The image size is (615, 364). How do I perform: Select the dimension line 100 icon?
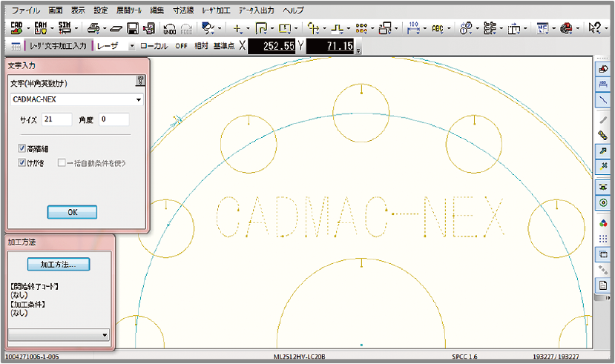[x=414, y=28]
